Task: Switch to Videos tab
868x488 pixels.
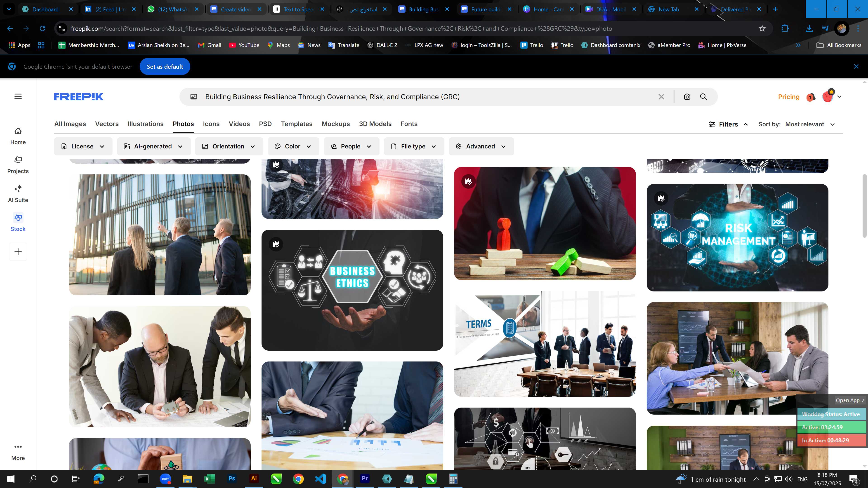Action: (239, 124)
